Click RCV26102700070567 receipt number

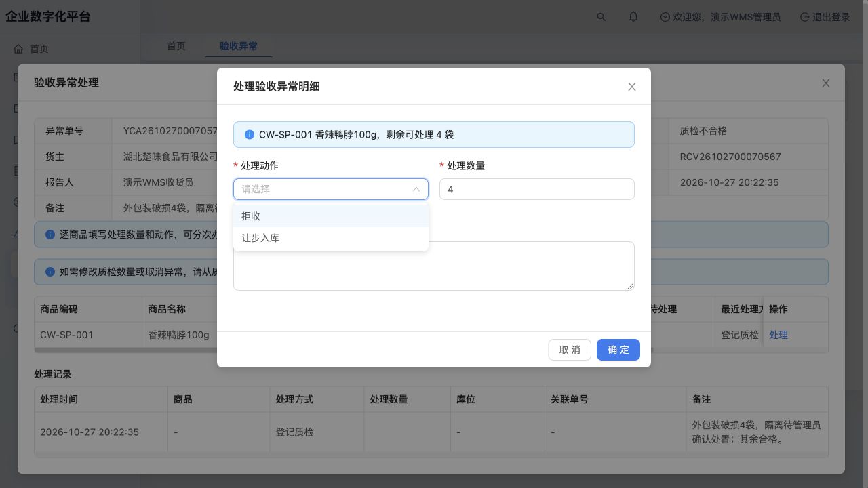pos(730,157)
